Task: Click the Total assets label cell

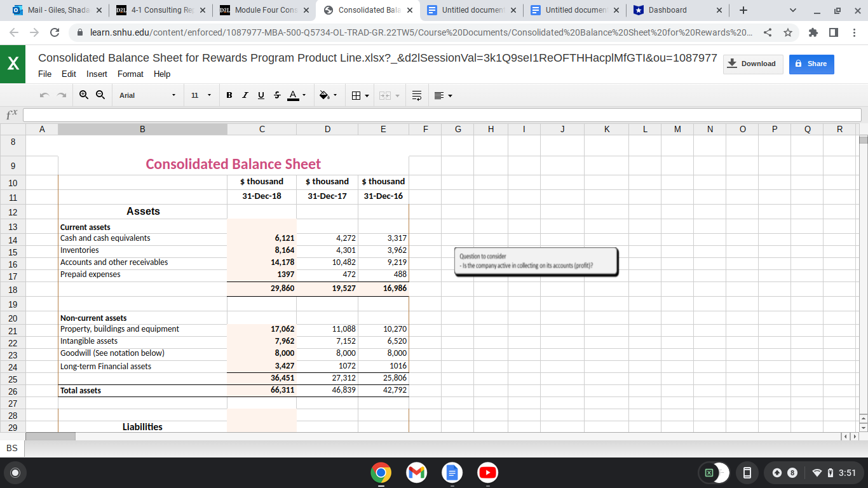Action: click(x=142, y=391)
